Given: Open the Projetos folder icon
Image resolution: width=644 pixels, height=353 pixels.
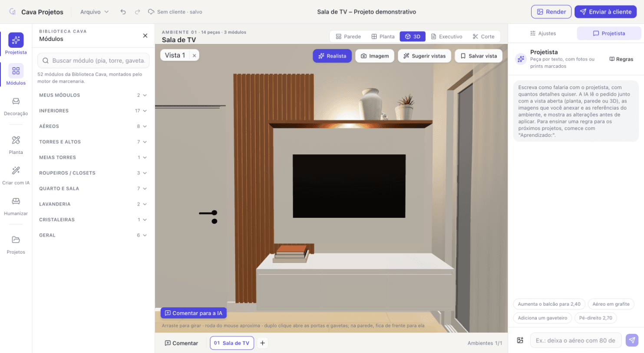Looking at the screenshot, I should pos(16,244).
